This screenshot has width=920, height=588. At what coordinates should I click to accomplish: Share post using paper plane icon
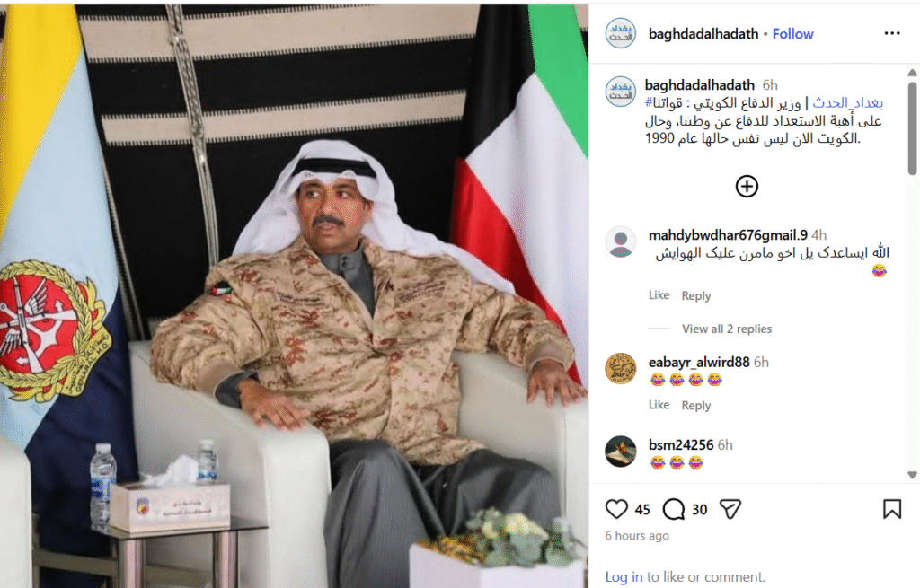coord(730,509)
